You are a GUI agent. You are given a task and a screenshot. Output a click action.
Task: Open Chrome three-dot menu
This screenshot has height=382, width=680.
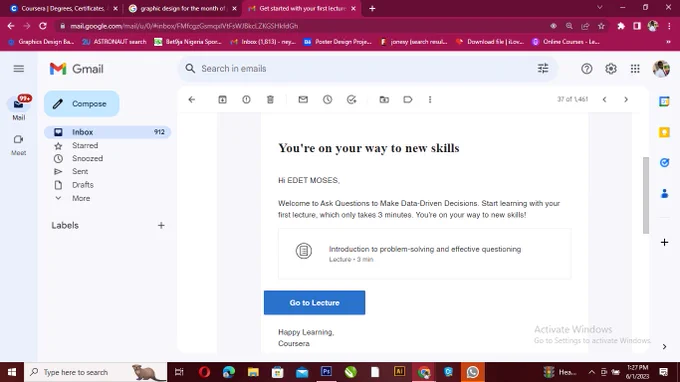pos(669,26)
